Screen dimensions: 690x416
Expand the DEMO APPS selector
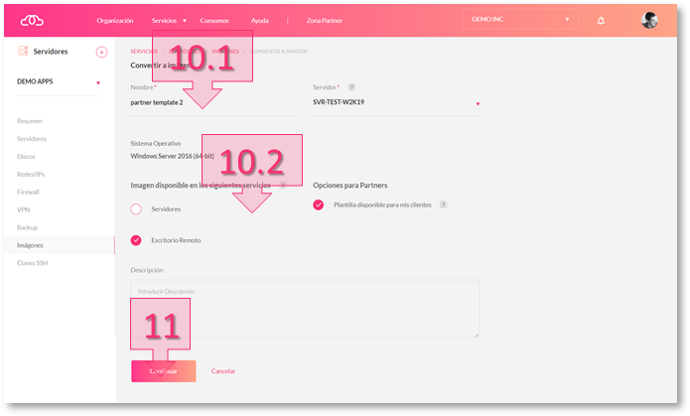[x=58, y=82]
